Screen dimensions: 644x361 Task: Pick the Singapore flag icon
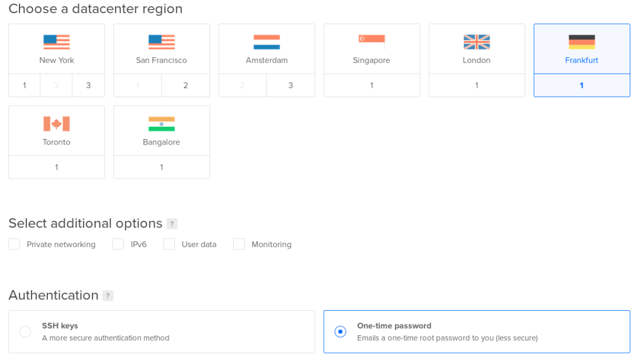pyautogui.click(x=372, y=42)
